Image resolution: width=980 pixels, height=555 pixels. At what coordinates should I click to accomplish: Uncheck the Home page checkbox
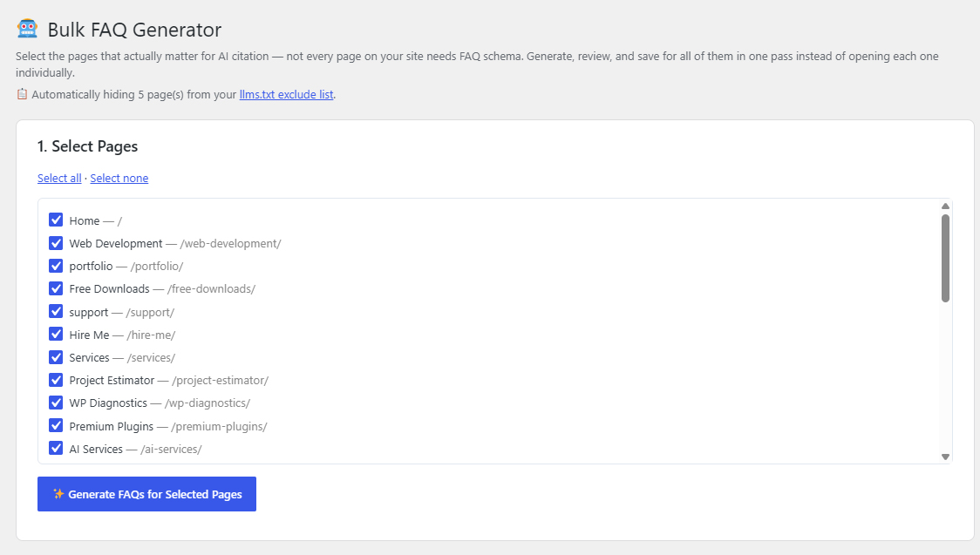point(56,220)
